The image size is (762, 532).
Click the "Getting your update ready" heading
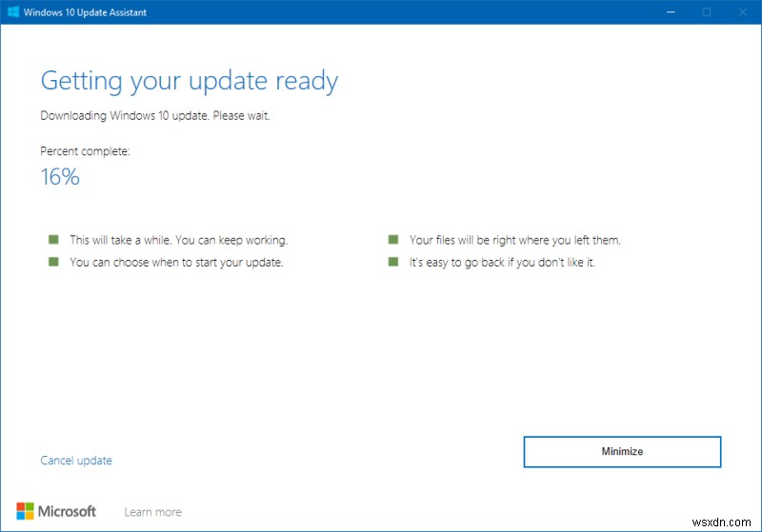[189, 81]
